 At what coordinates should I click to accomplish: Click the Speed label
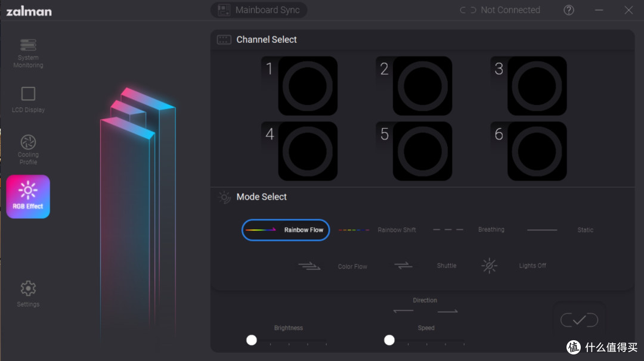click(x=426, y=328)
